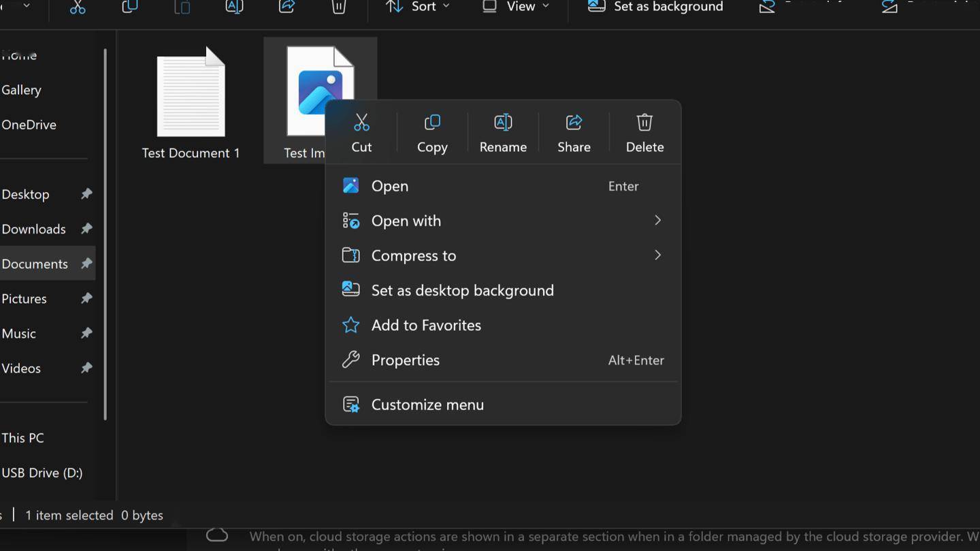Screen dimensions: 980x551
Task: Click the cloud icon below the status bar
Action: click(216, 535)
